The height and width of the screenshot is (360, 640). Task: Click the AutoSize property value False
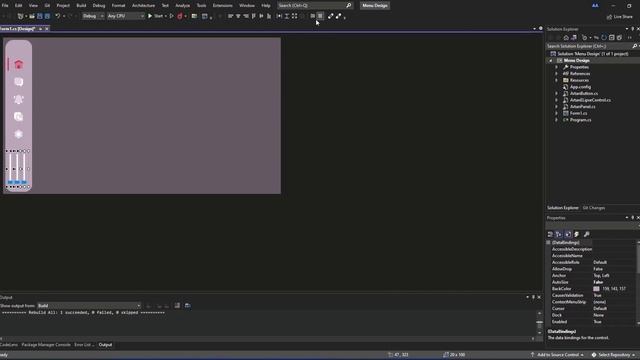click(x=598, y=282)
